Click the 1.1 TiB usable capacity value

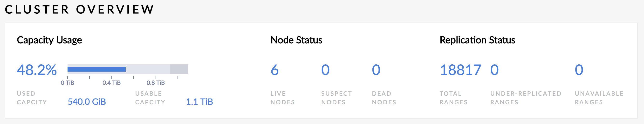[x=199, y=102]
